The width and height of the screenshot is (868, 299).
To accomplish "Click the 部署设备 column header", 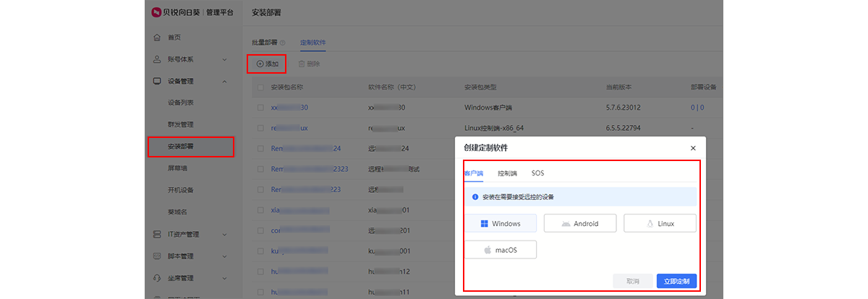I will pyautogui.click(x=703, y=87).
